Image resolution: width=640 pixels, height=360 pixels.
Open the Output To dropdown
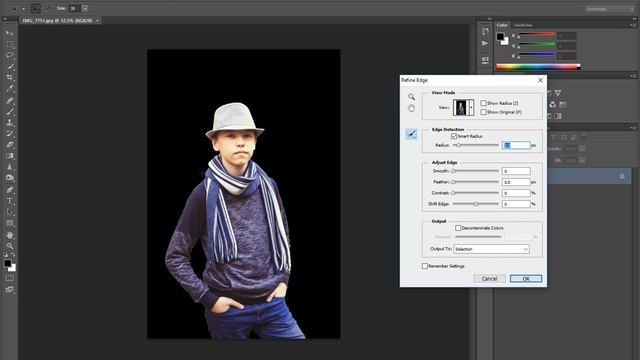[491, 249]
